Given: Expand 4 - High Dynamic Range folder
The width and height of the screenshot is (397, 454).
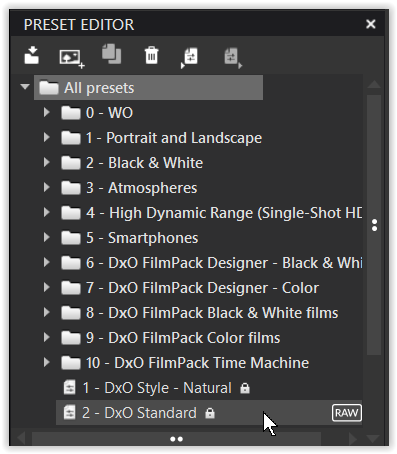Looking at the screenshot, I should click(47, 212).
